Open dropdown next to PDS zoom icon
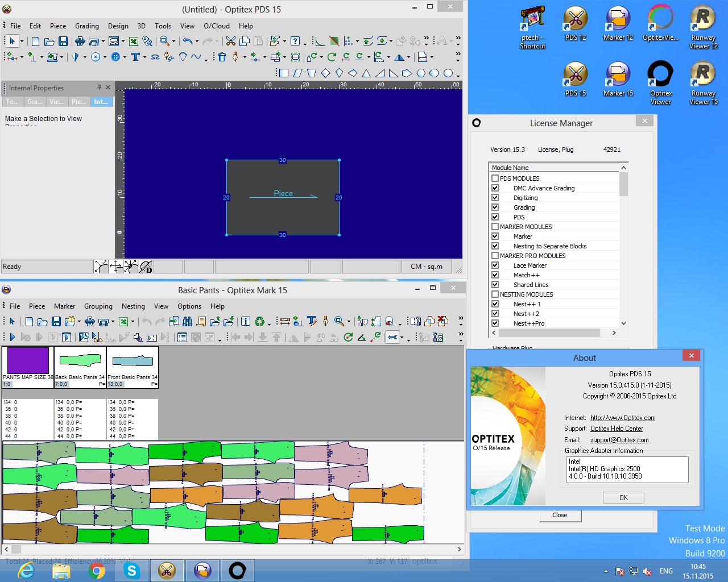728x582 pixels. (x=173, y=41)
